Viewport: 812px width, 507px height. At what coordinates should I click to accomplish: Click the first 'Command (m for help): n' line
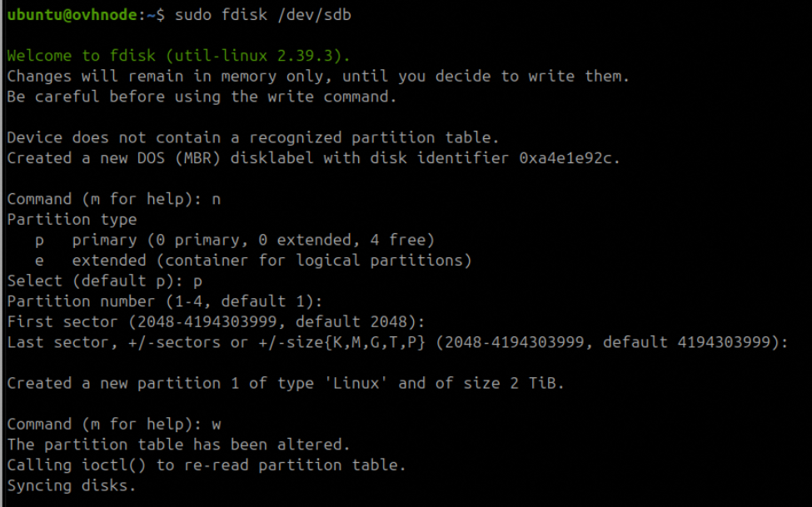(114, 199)
